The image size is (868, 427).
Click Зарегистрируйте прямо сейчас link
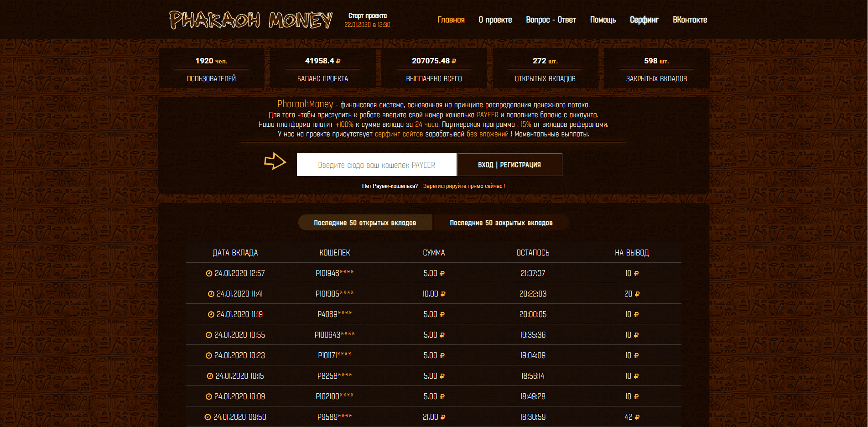coord(464,186)
